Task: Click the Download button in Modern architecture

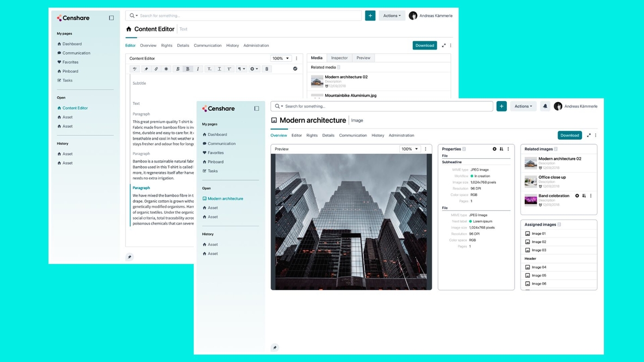Action: (x=569, y=135)
